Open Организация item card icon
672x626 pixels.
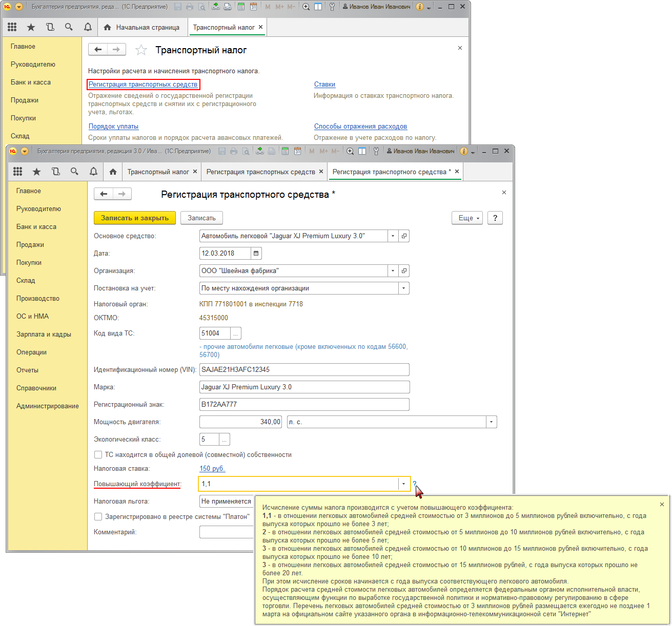tap(404, 270)
